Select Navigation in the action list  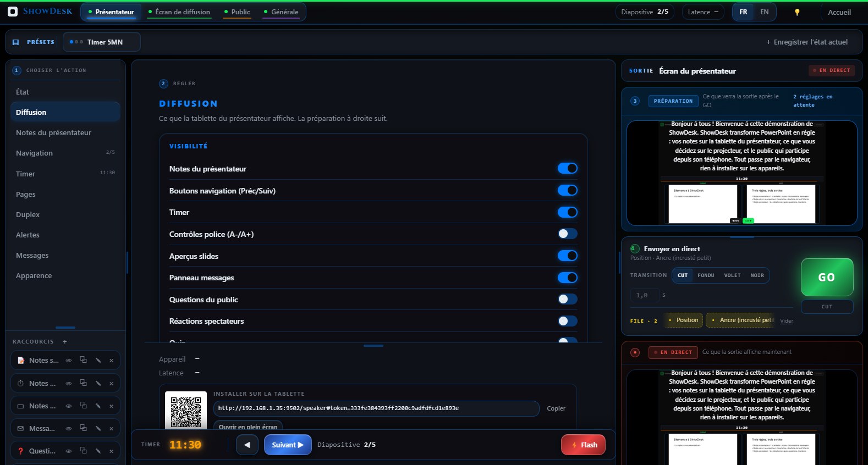click(x=65, y=153)
